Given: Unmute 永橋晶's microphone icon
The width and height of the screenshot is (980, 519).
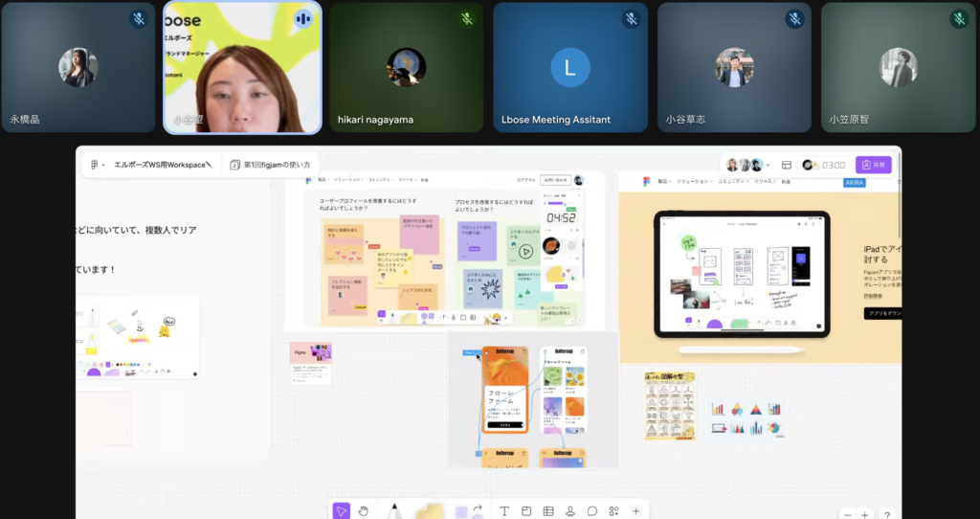Looking at the screenshot, I should (139, 18).
